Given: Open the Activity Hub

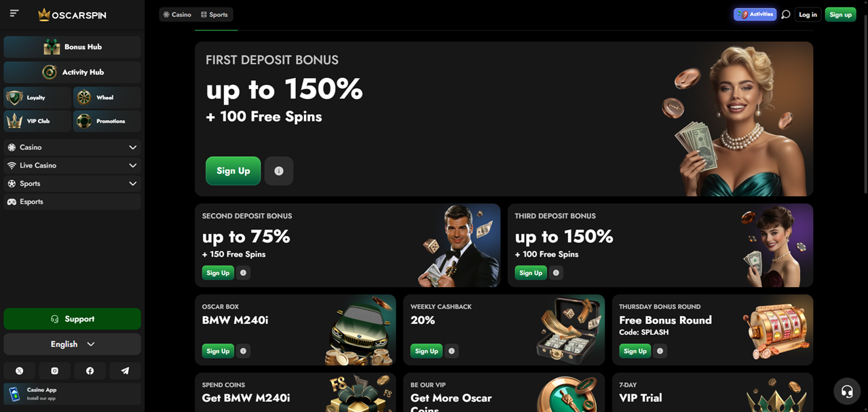Looking at the screenshot, I should pyautogui.click(x=72, y=72).
